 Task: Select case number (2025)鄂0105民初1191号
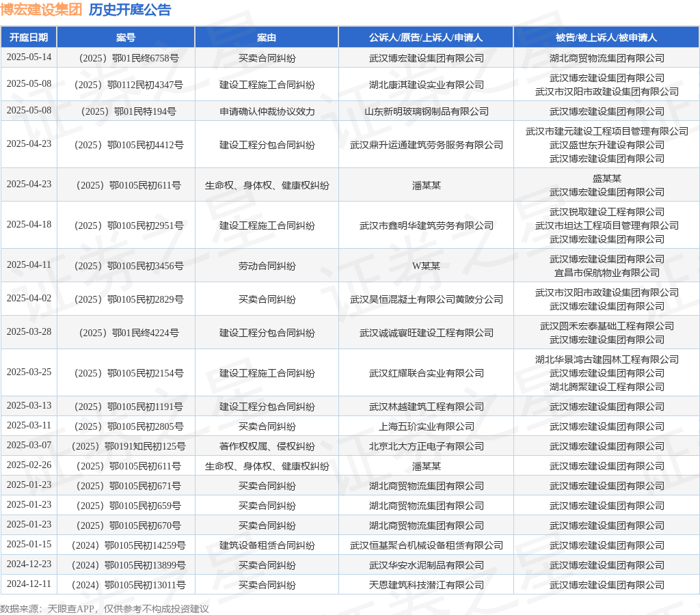tap(129, 407)
